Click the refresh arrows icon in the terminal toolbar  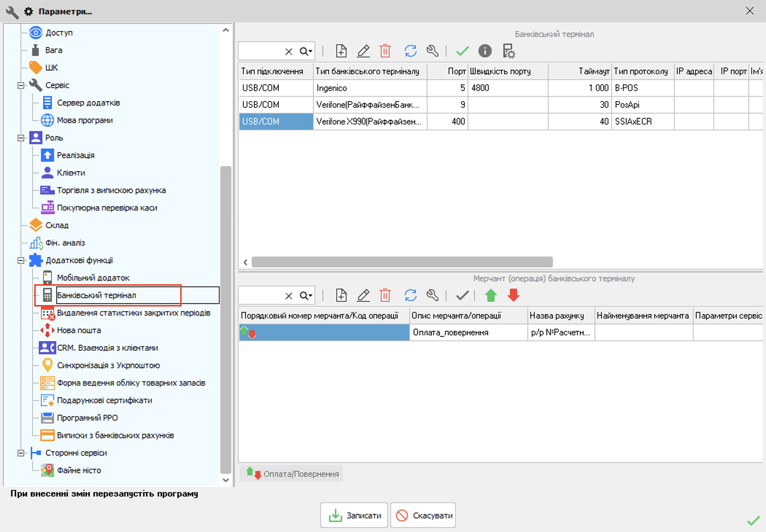[x=410, y=51]
